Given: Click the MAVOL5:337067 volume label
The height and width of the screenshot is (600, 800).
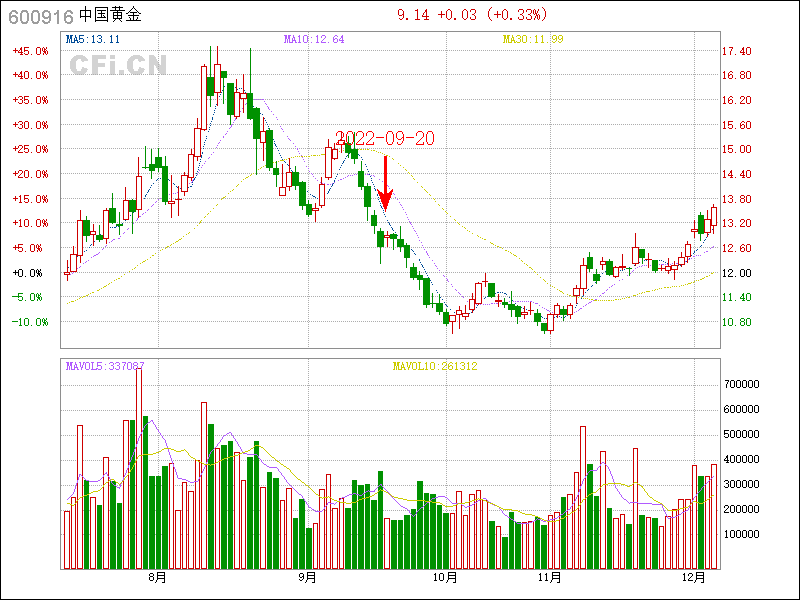Looking at the screenshot, I should [x=105, y=366].
